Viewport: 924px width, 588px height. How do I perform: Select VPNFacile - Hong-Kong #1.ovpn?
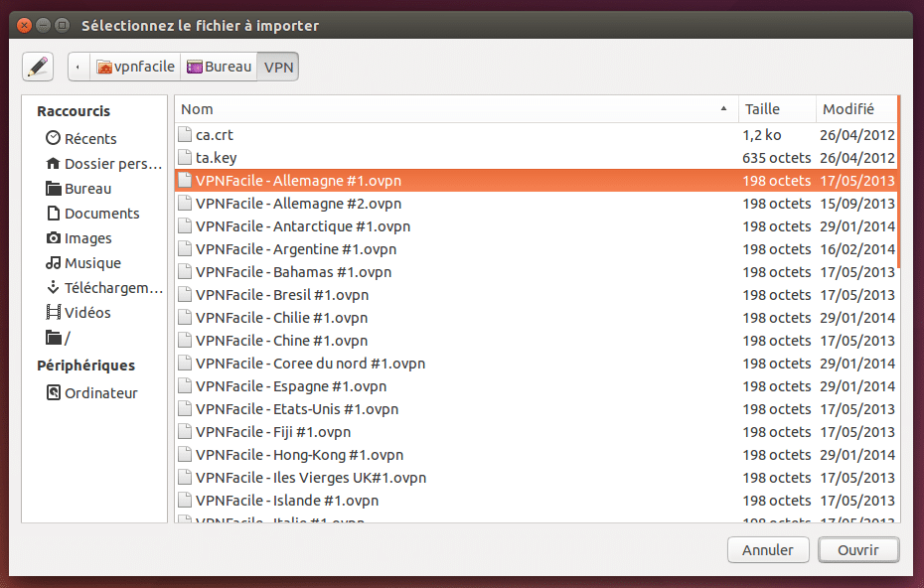(x=537, y=455)
